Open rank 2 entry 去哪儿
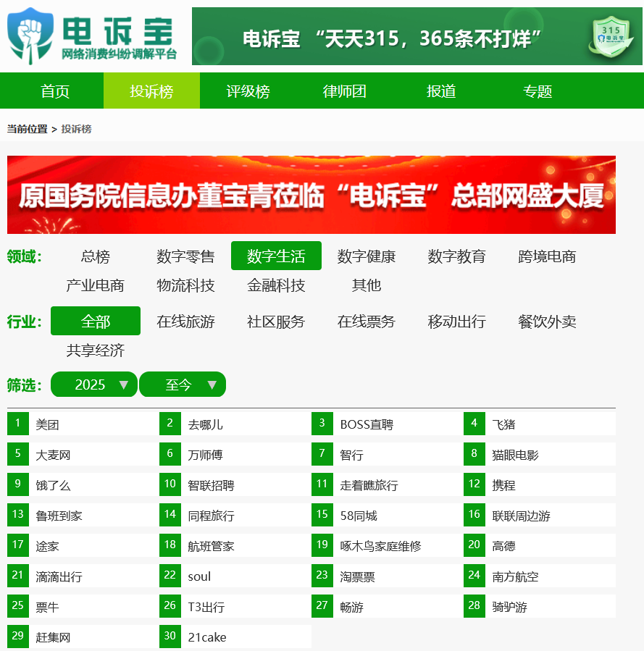Screen dimensions: 644x651 coord(235,424)
